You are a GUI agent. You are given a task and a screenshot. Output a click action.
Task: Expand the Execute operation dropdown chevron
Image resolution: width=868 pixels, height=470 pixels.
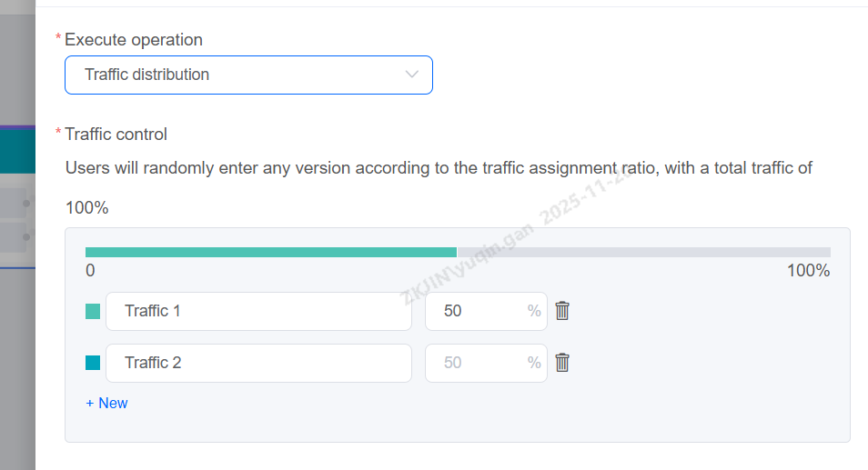pos(412,75)
